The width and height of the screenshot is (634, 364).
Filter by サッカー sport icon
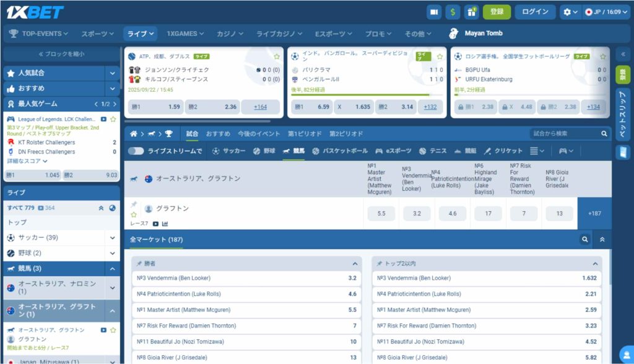[x=229, y=151]
